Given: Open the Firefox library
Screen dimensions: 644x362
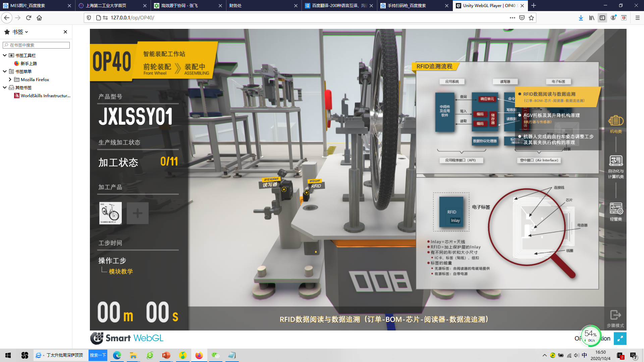Looking at the screenshot, I should [x=592, y=18].
